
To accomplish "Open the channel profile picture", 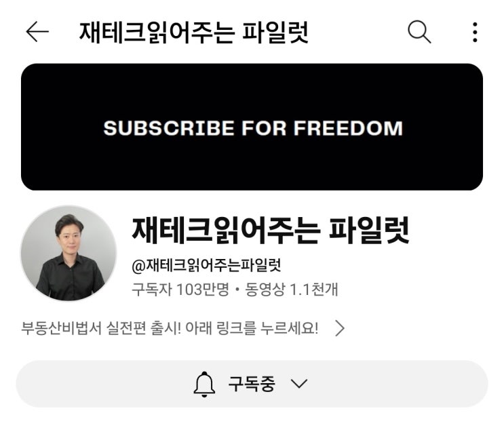I will tap(69, 254).
